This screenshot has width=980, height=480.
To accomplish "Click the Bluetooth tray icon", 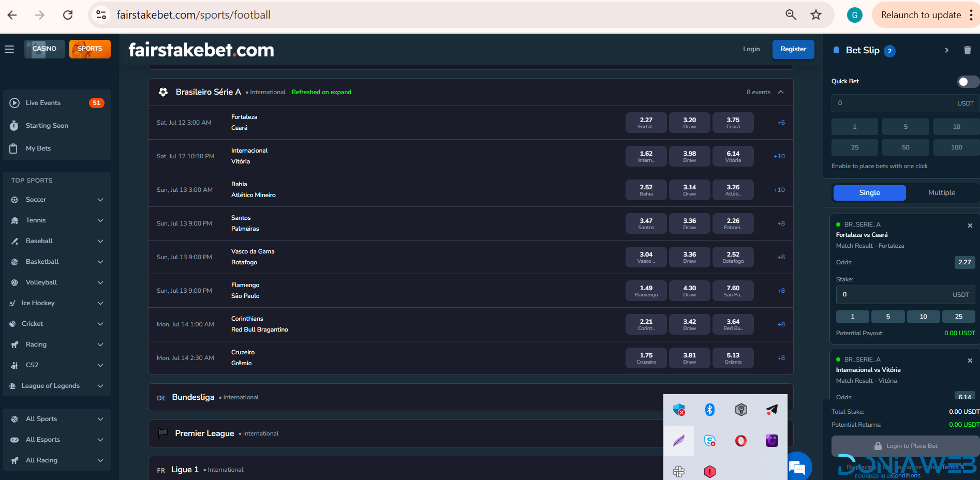I will point(710,410).
